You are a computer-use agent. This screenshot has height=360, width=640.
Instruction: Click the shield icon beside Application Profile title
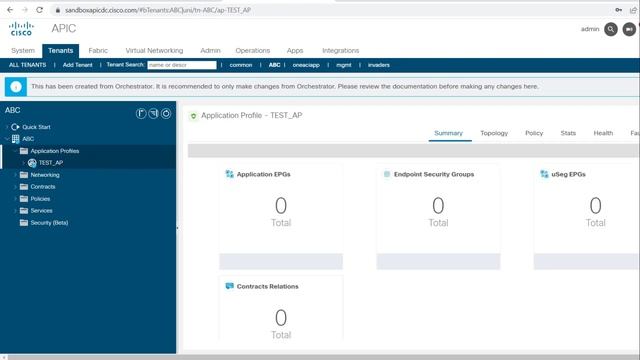193,116
